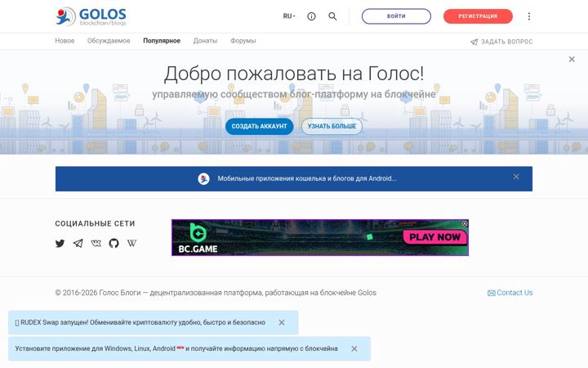588x368 pixels.
Task: Close the welcome banner
Action: (572, 60)
